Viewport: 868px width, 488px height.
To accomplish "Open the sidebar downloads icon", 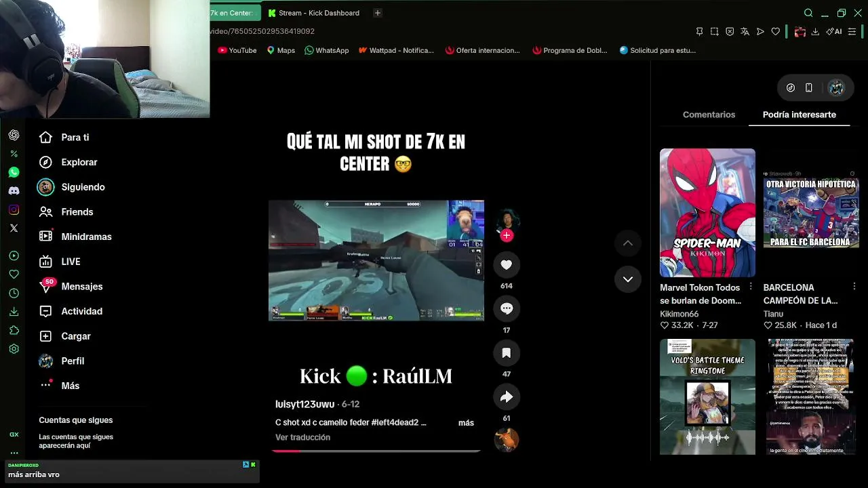I will pos(14,312).
